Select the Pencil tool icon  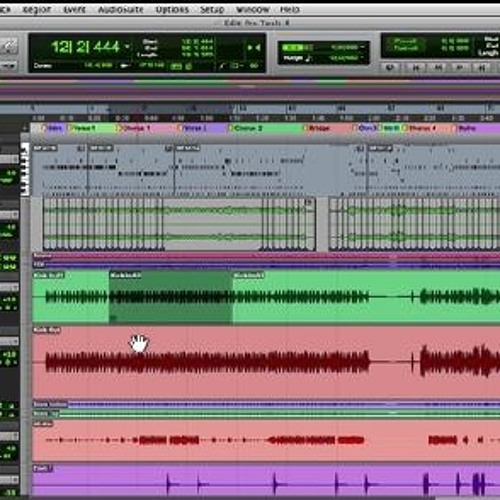[x=9, y=46]
